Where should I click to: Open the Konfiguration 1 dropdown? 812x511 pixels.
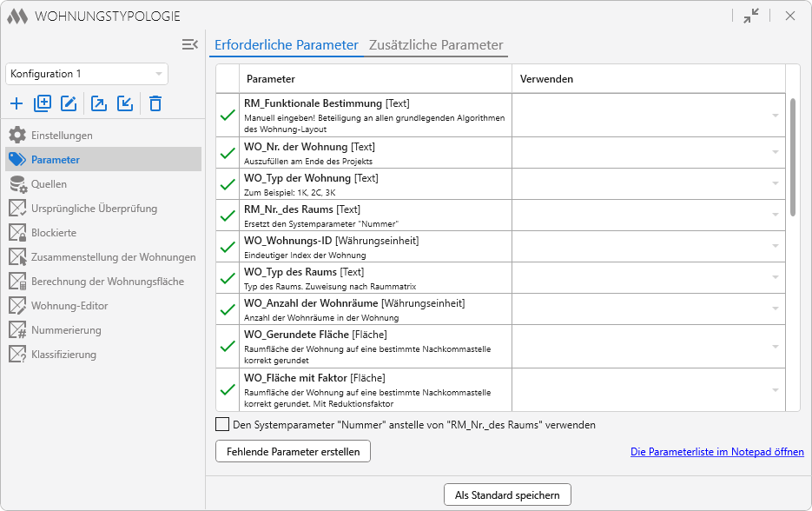(87, 74)
